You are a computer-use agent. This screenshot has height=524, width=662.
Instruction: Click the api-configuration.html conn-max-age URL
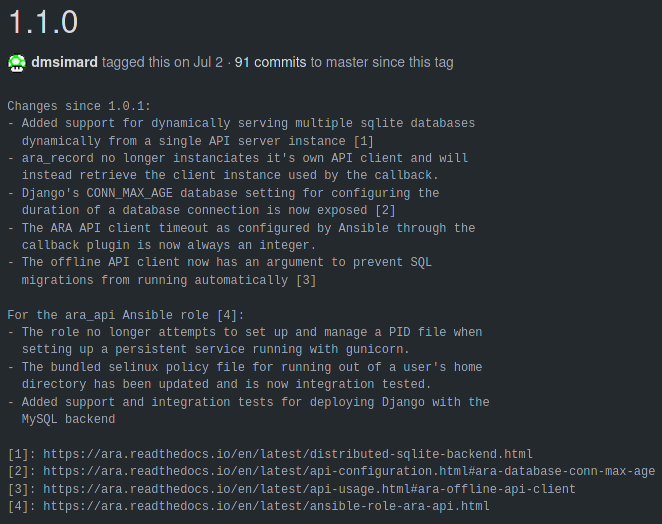(x=349, y=471)
